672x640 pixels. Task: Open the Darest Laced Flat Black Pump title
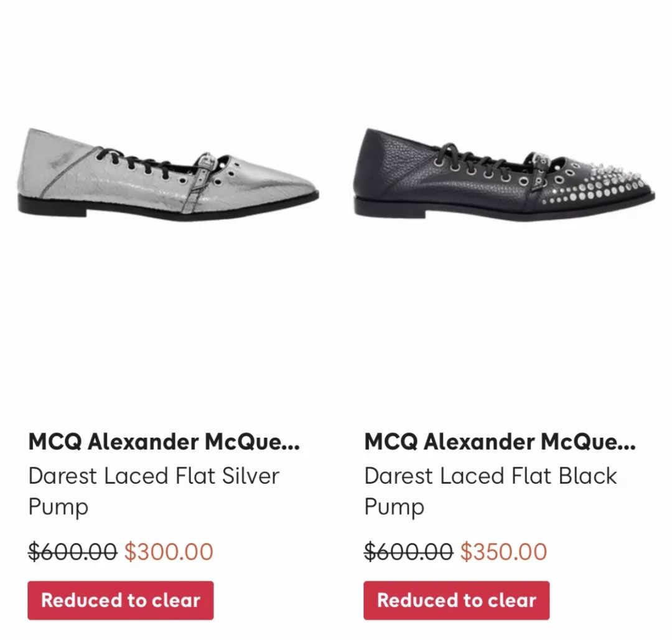coord(490,476)
